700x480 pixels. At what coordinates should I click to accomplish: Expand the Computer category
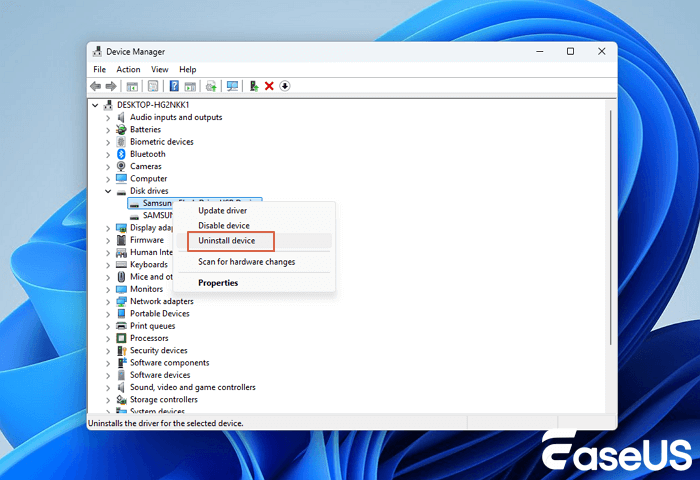pyautogui.click(x=108, y=179)
